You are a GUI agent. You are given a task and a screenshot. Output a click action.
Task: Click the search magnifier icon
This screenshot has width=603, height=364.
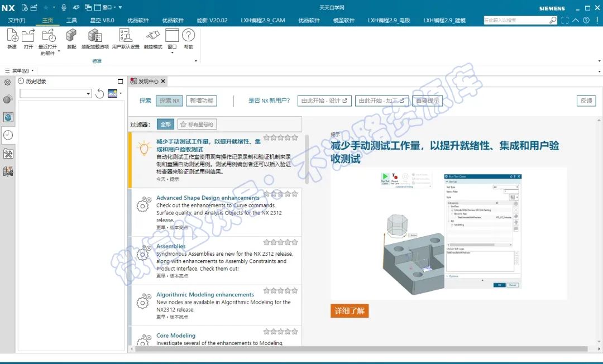553,20
